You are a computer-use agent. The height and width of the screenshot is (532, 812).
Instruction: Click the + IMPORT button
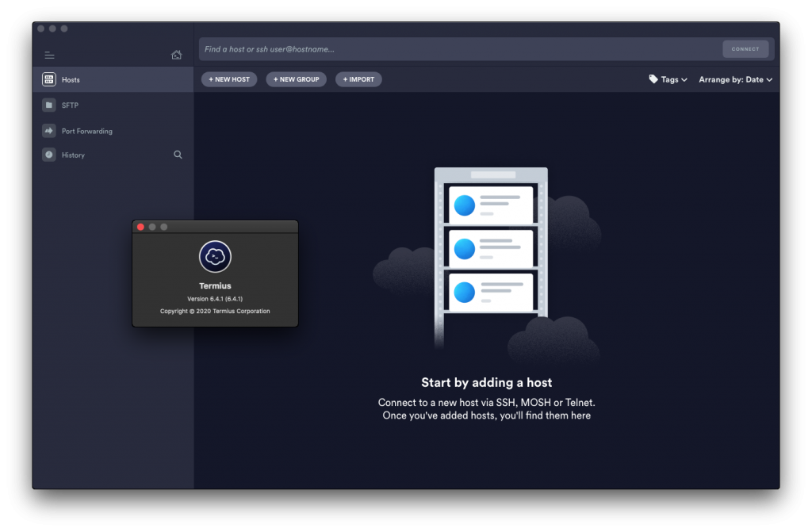(358, 79)
